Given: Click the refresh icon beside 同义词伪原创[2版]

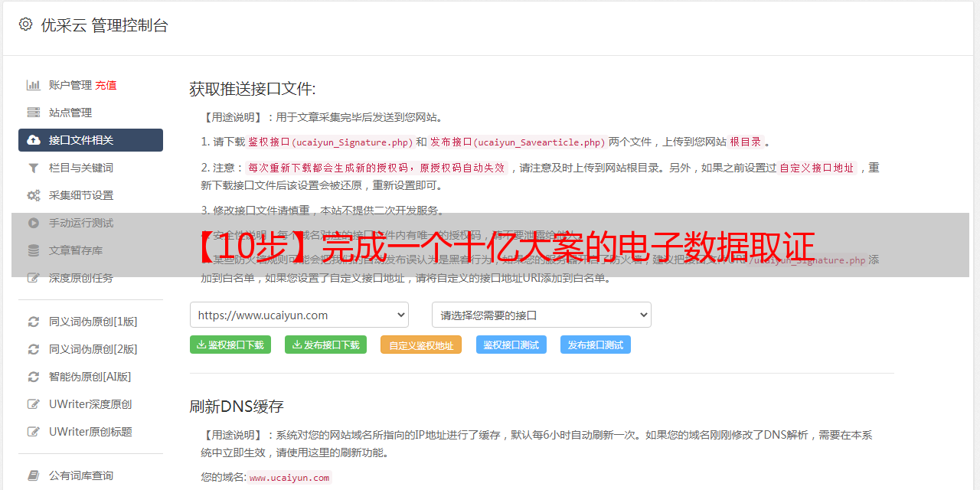Looking at the screenshot, I should pos(34,349).
